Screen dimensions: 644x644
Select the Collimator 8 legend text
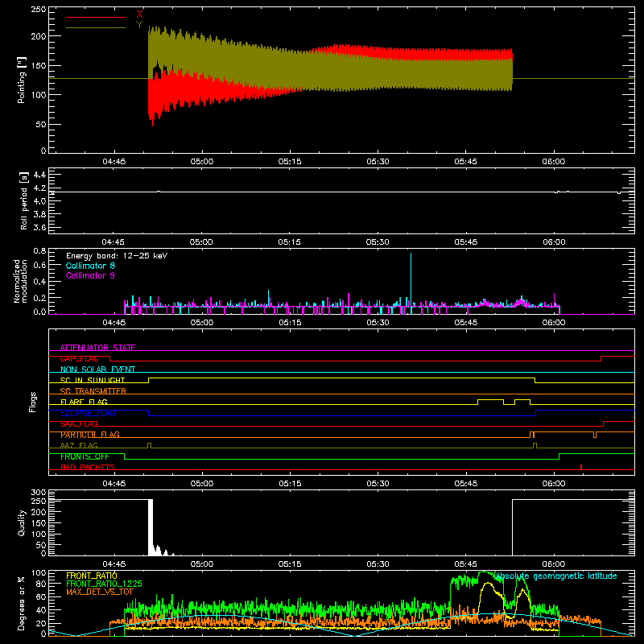(x=90, y=266)
